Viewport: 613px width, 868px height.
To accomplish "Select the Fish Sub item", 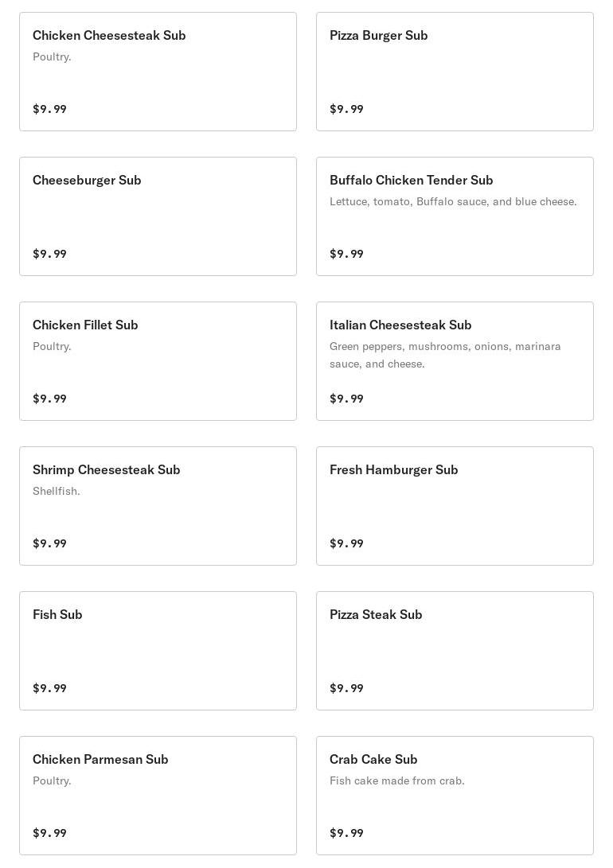I will point(158,651).
